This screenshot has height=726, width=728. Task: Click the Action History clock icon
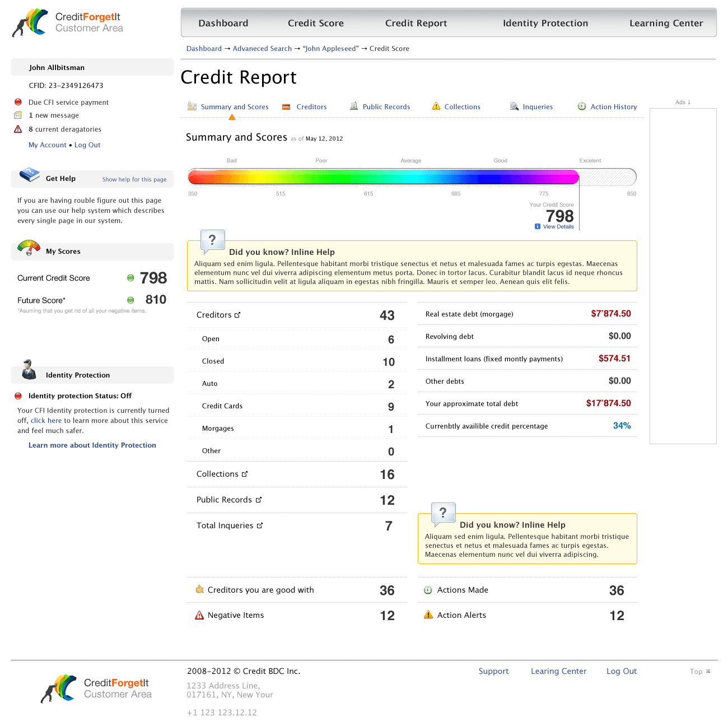tap(582, 106)
